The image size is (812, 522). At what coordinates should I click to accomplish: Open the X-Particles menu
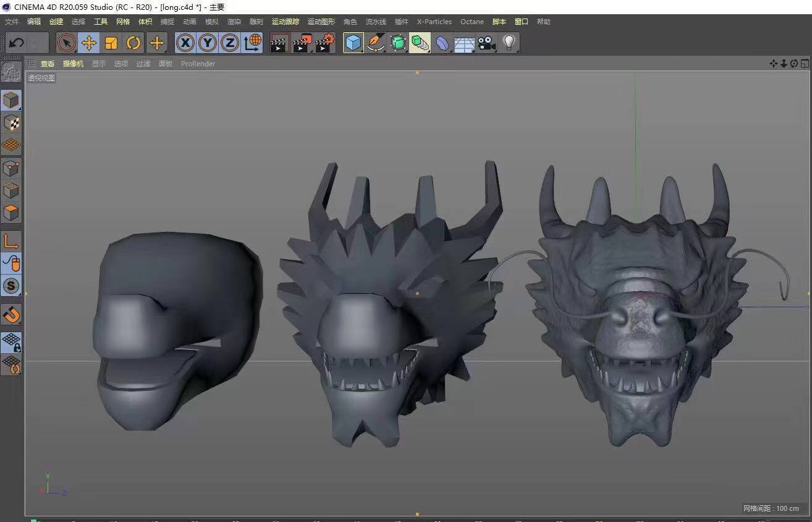(434, 22)
